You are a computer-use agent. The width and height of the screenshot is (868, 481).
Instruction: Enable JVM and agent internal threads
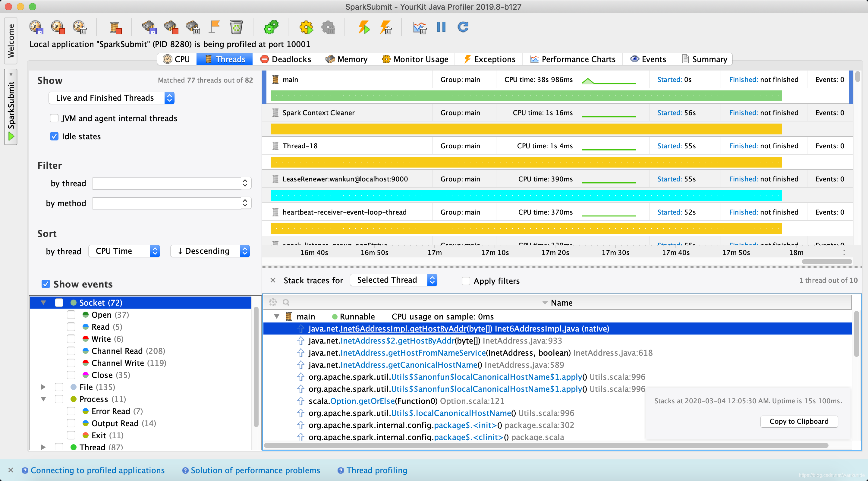click(x=54, y=118)
